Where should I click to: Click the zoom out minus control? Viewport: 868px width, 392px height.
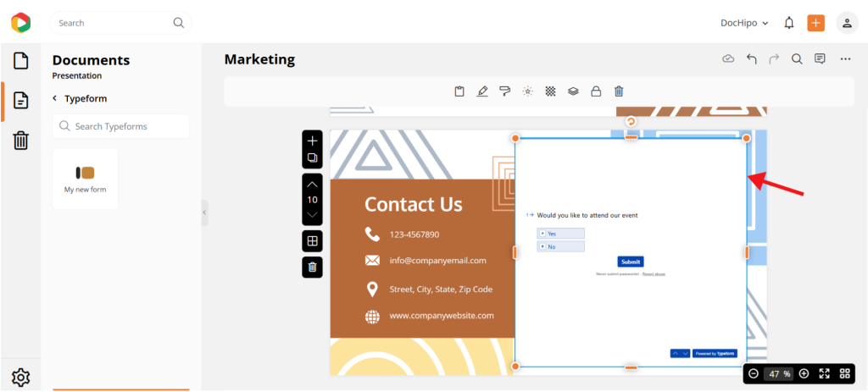point(754,373)
